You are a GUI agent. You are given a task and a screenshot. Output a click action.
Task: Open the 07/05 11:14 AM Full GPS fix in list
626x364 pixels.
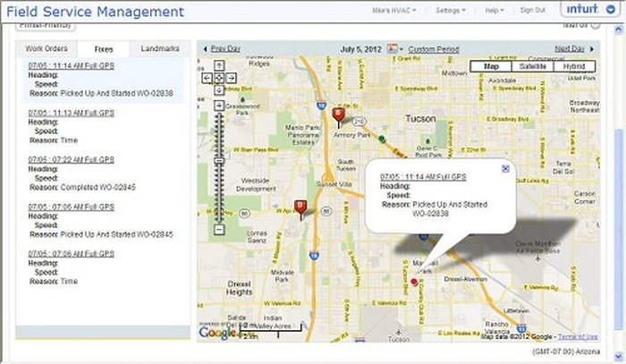(x=71, y=66)
